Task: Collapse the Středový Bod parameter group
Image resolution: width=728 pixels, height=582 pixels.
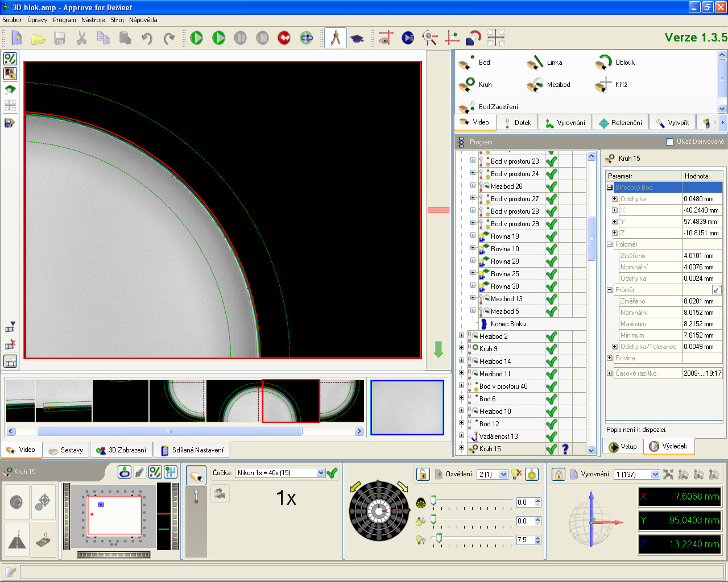Action: click(x=610, y=188)
